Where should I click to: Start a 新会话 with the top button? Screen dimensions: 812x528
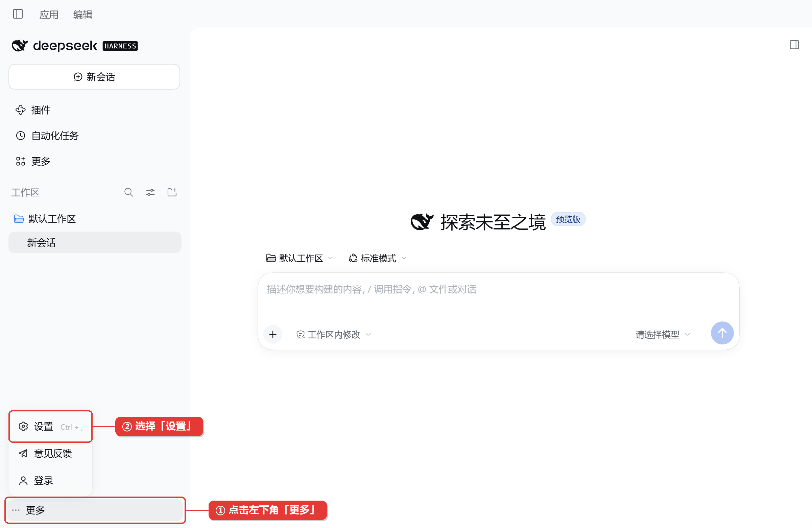94,77
